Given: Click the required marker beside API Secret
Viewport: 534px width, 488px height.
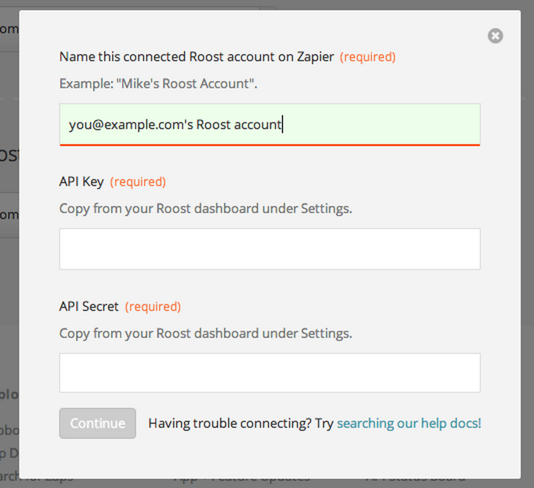Looking at the screenshot, I should coord(153,307).
